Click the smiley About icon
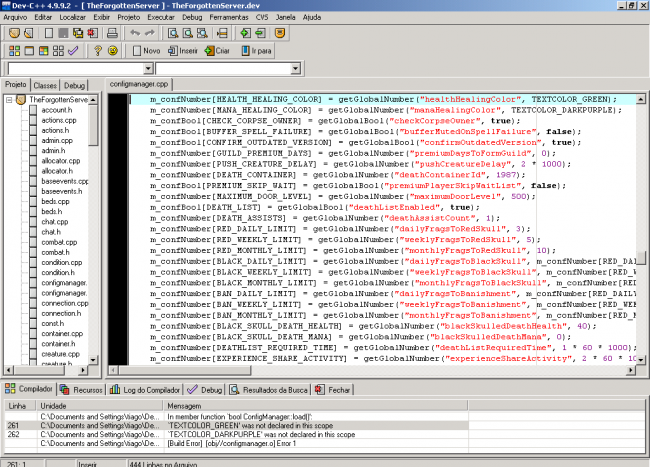The height and width of the screenshot is (467, 650). 113,49
